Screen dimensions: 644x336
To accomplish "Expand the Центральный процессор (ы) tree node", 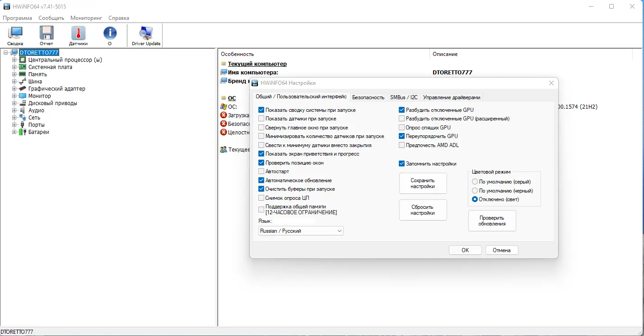I will (14, 60).
